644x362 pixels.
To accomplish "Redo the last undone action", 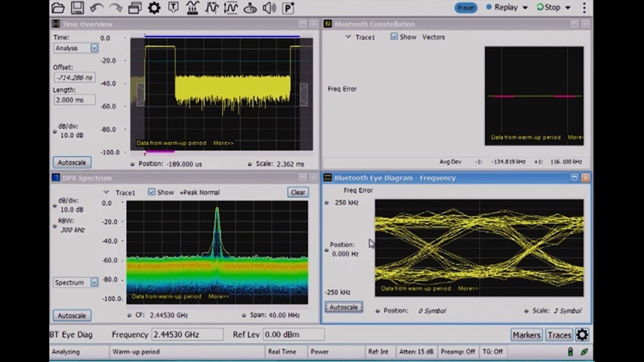I will 116,8.
